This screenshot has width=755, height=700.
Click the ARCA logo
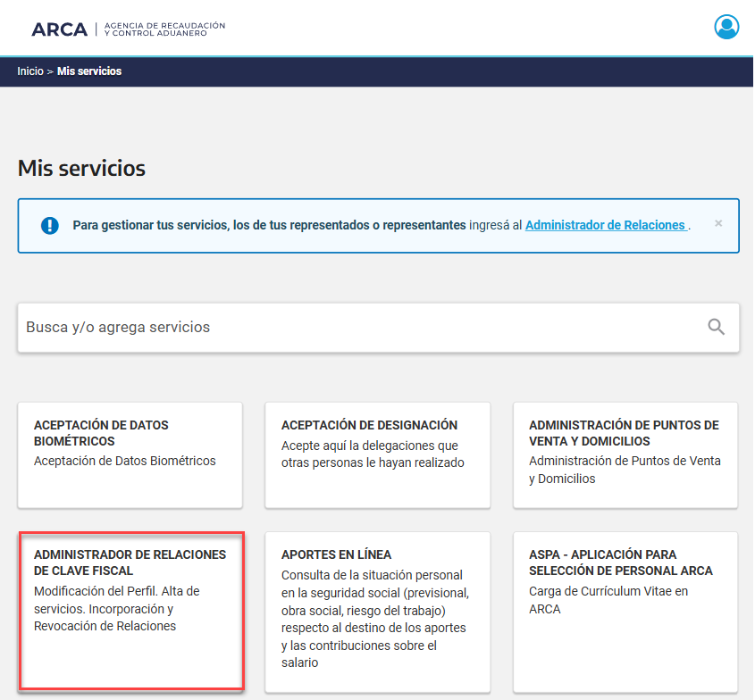[x=59, y=29]
